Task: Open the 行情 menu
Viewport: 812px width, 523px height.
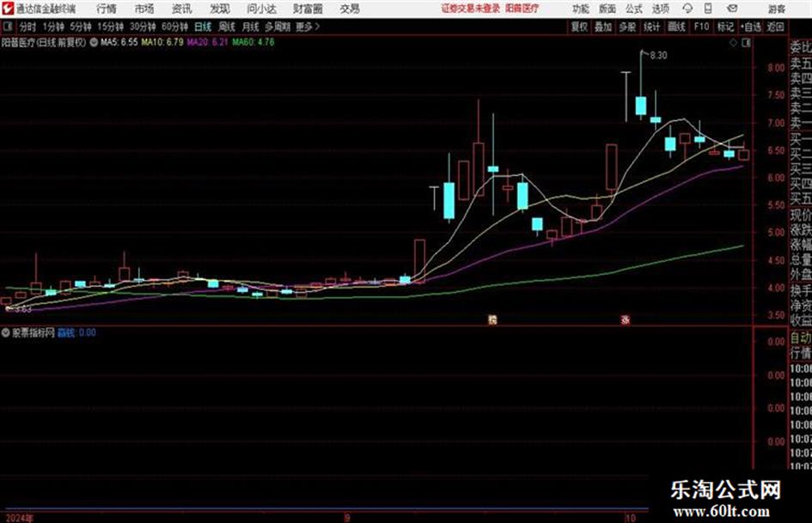Action: point(107,9)
